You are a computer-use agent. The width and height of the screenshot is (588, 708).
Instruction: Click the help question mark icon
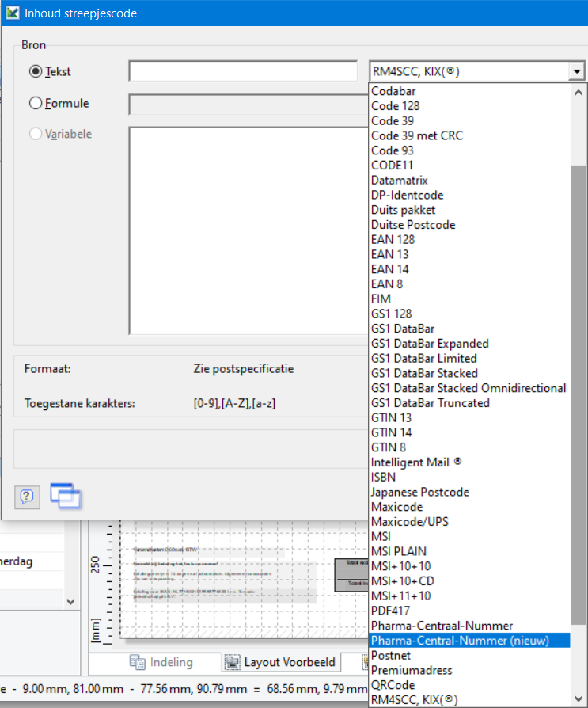click(x=27, y=497)
